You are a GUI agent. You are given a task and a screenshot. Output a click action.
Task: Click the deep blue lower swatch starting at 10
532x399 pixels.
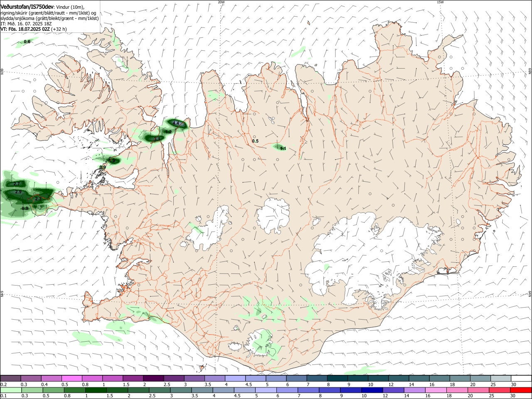372,390
